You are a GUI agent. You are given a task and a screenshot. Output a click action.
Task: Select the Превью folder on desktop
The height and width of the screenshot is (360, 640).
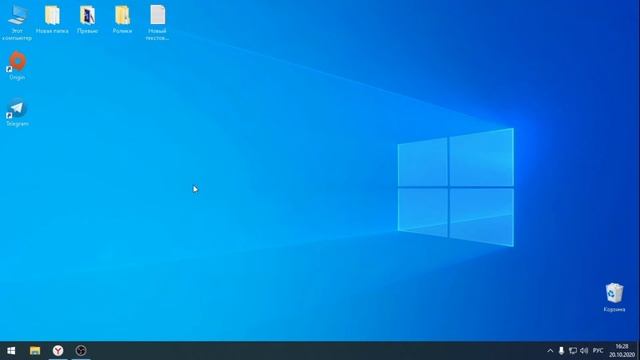coord(87,20)
